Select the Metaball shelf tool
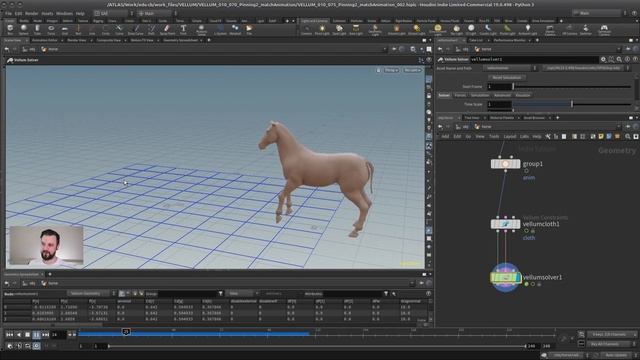 point(235,29)
